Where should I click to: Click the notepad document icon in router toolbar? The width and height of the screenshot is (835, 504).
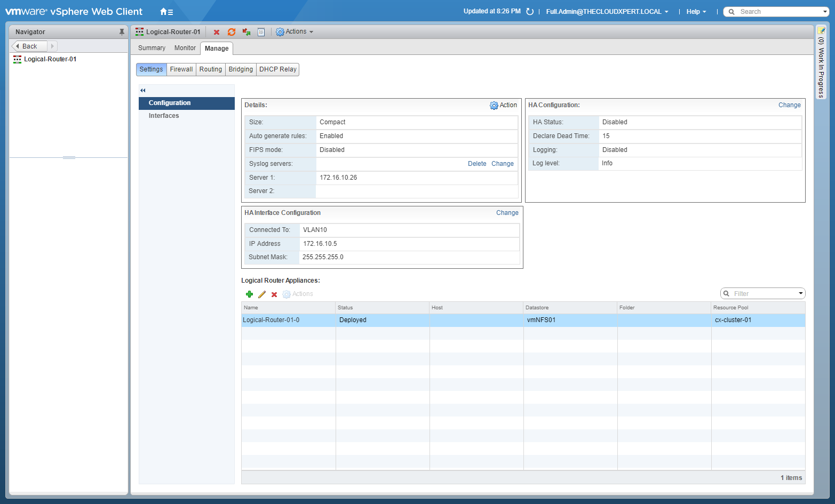261,32
